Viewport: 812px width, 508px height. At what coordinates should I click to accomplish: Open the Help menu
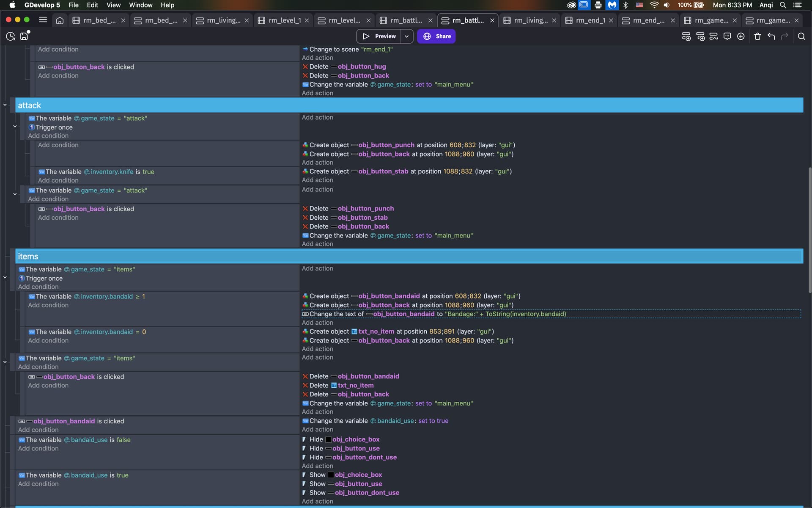coord(167,5)
